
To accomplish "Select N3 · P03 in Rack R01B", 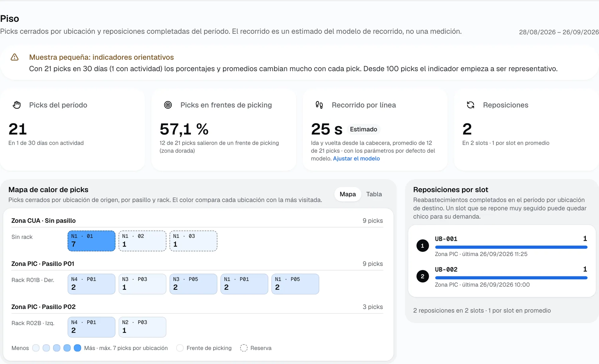I will [142, 284].
